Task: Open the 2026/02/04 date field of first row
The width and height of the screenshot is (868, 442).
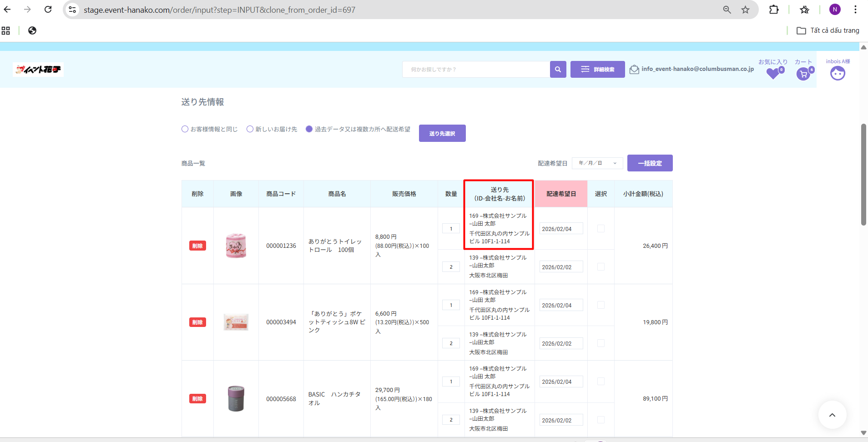Action: pyautogui.click(x=560, y=229)
